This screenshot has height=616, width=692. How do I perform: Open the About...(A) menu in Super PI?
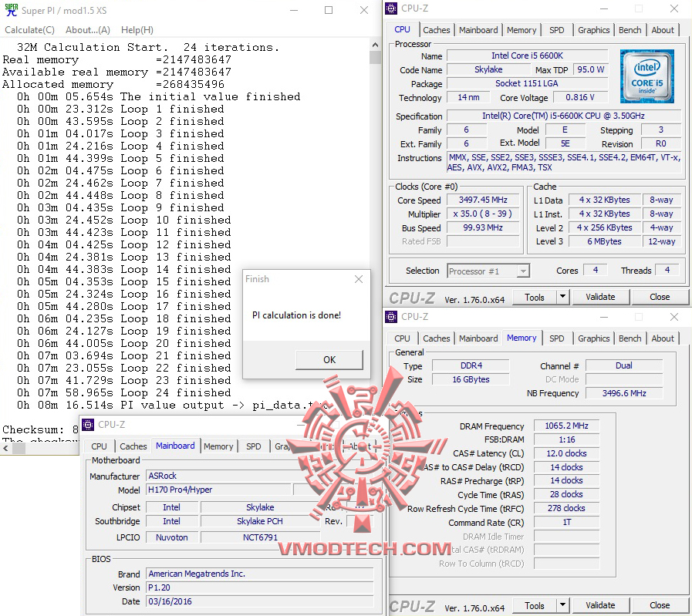(x=88, y=30)
